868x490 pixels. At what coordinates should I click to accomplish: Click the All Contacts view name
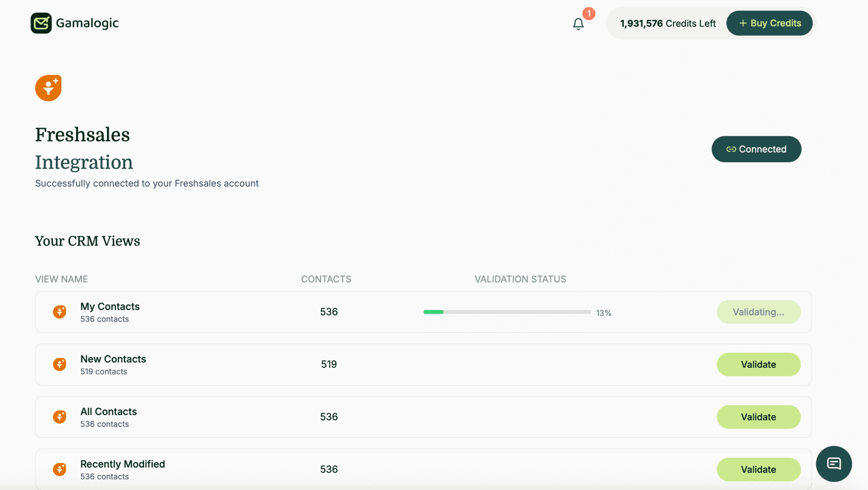tap(109, 411)
